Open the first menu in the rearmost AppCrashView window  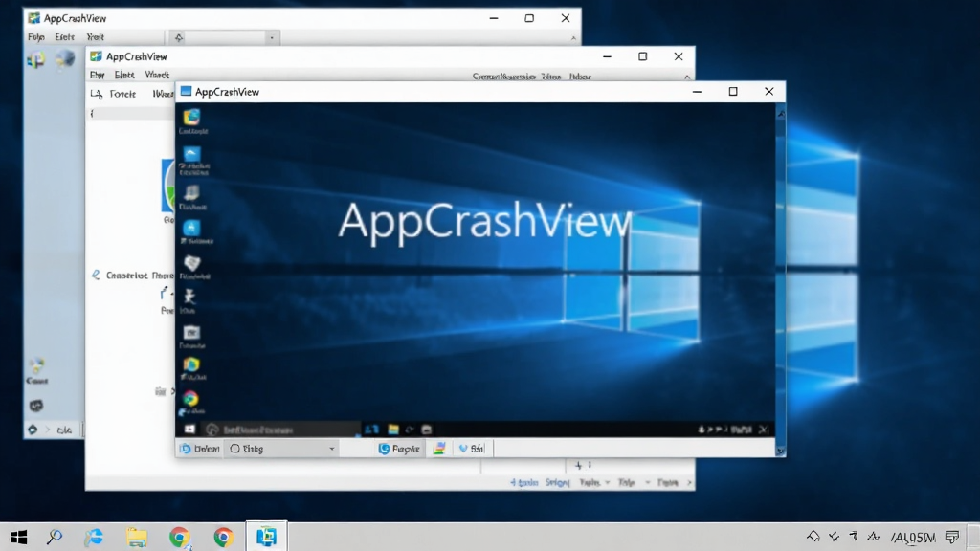tap(36, 37)
